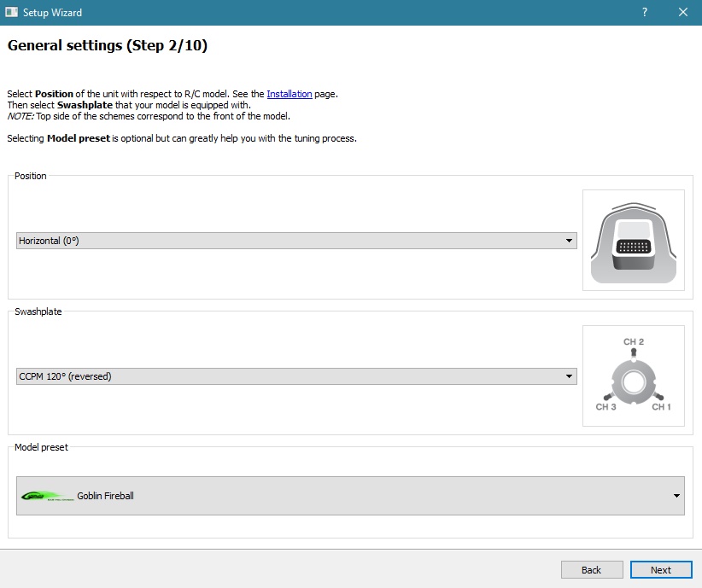Screen dimensions: 702x588
Task: Open the Installation page link
Action: (289, 94)
